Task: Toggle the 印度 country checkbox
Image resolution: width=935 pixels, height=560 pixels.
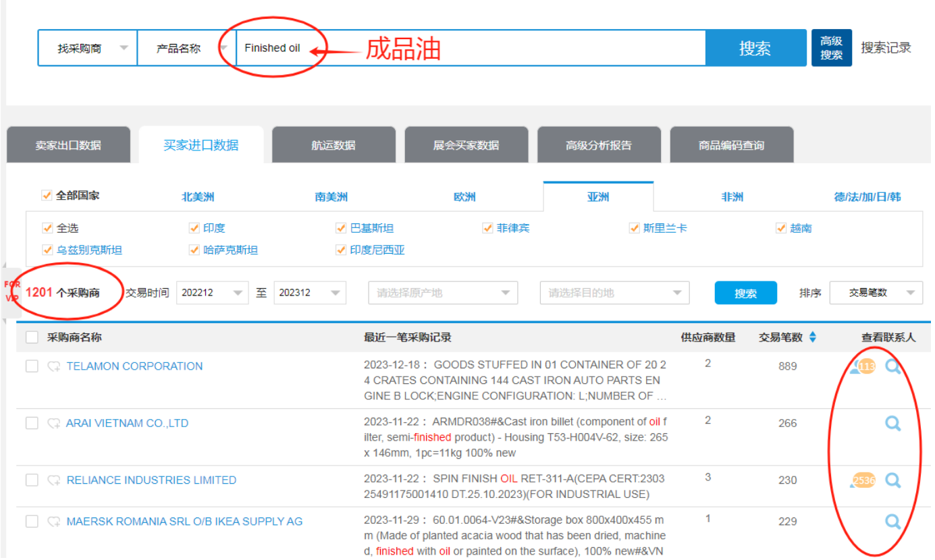Action: point(194,229)
